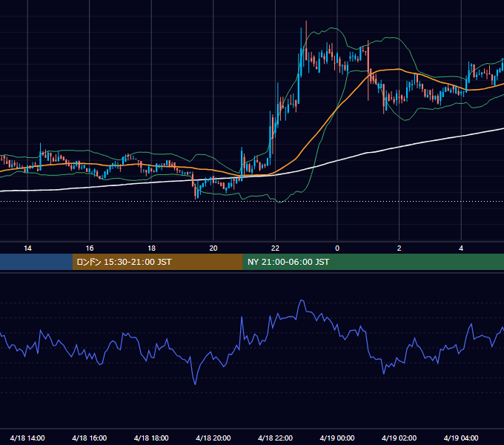Viewport: 504px width, 445px height.
Task: Click the 4/18 14:00 date label
Action: click(x=27, y=438)
